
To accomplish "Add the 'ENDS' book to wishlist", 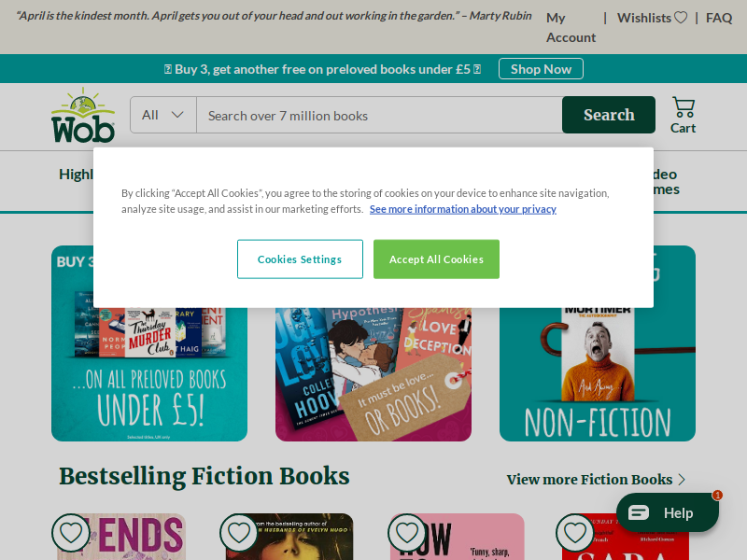I will (x=71, y=532).
